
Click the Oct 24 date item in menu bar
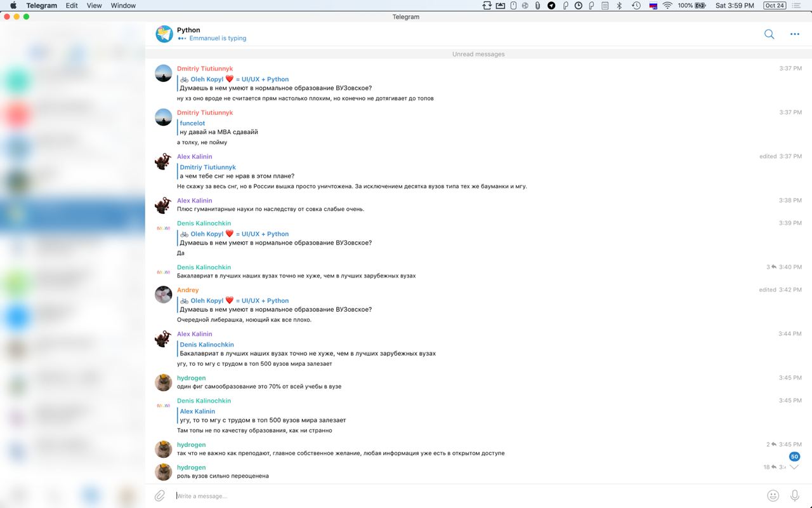click(x=775, y=5)
